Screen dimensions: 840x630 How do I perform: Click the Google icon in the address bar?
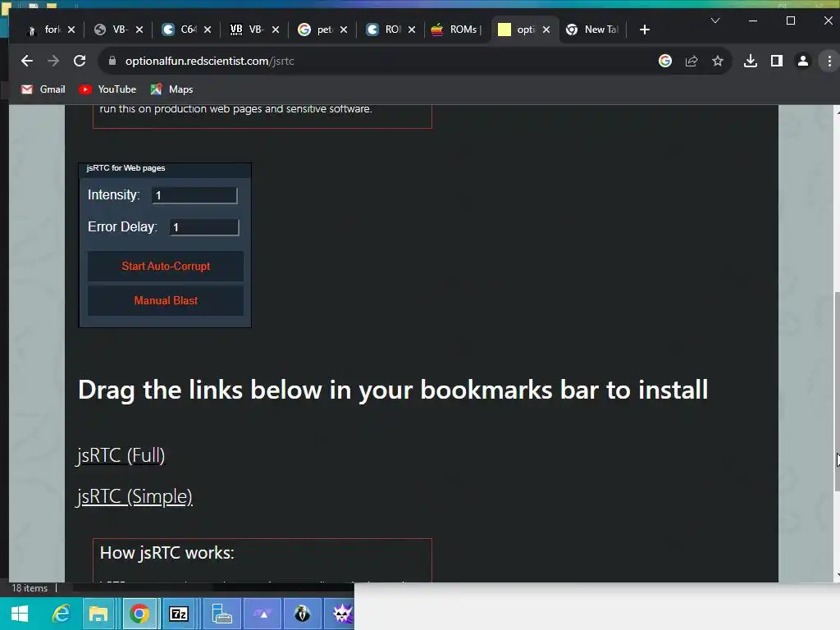[x=664, y=61]
